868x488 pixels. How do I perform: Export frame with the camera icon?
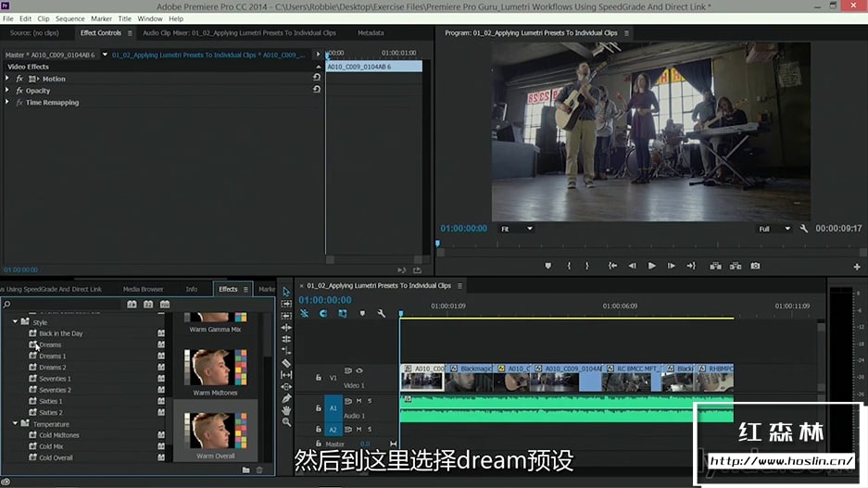point(755,266)
